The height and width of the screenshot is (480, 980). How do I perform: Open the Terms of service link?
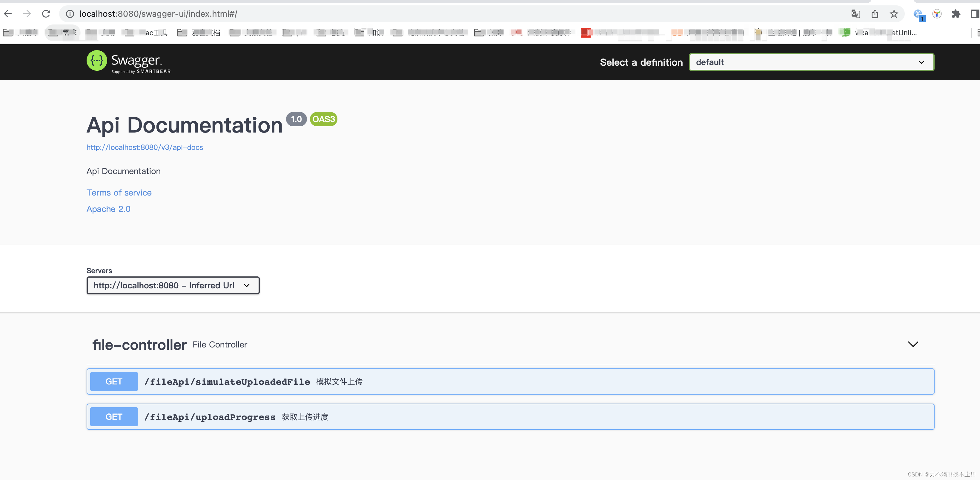(119, 193)
